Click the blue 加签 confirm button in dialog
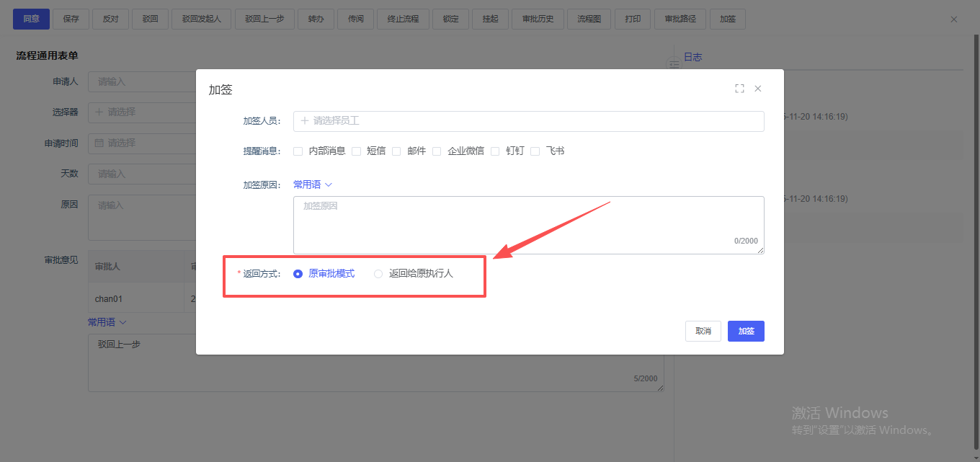Viewport: 980px width, 462px height. coord(746,331)
